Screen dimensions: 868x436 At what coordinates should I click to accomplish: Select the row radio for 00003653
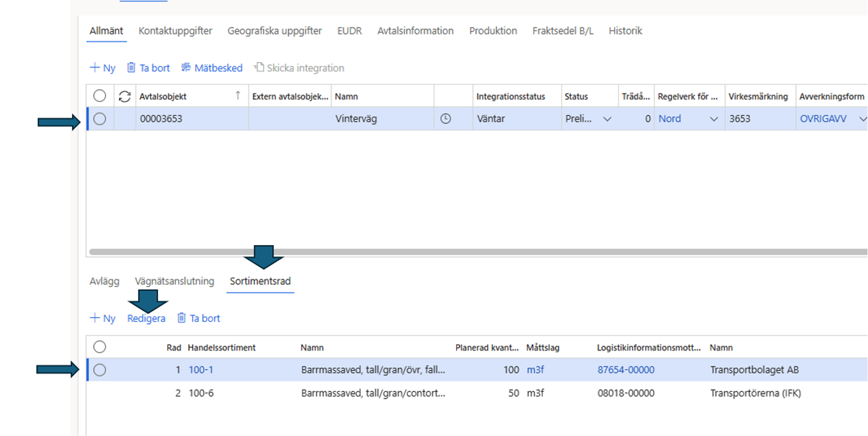click(100, 119)
